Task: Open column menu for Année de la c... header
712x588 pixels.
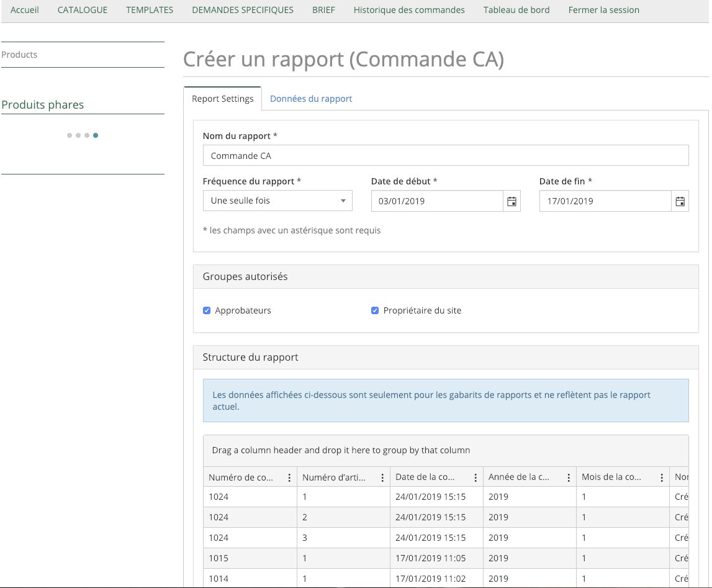Action: (x=569, y=477)
